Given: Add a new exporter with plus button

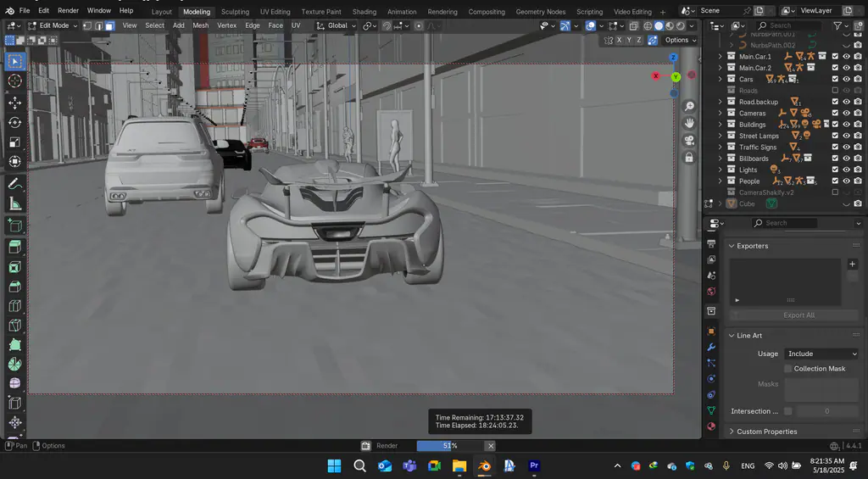Looking at the screenshot, I should (852, 265).
